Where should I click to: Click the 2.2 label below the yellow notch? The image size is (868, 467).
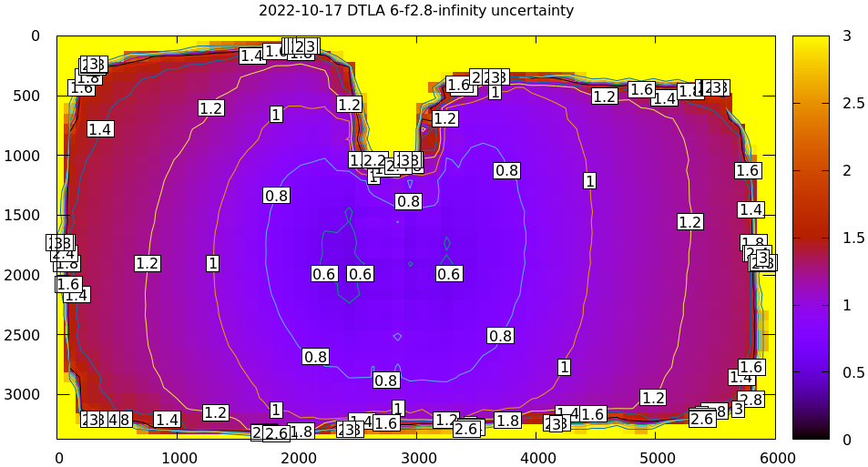click(374, 161)
